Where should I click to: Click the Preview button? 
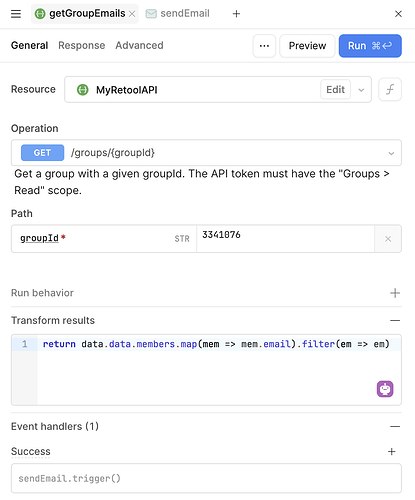[x=307, y=46]
